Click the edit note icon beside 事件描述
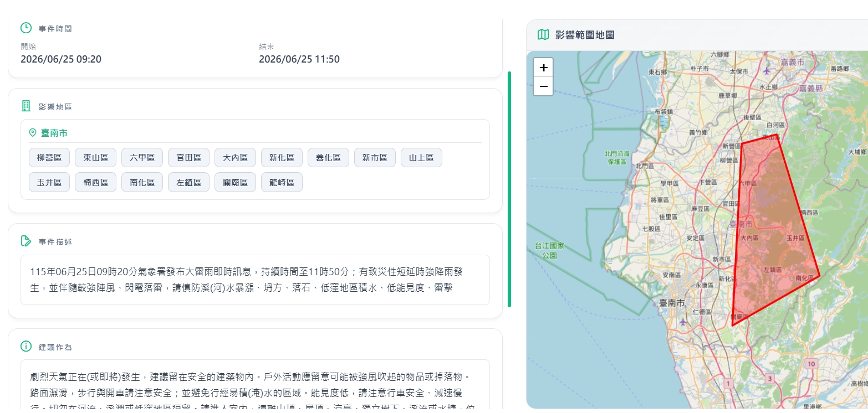This screenshot has width=868, height=413. pyautogui.click(x=26, y=241)
